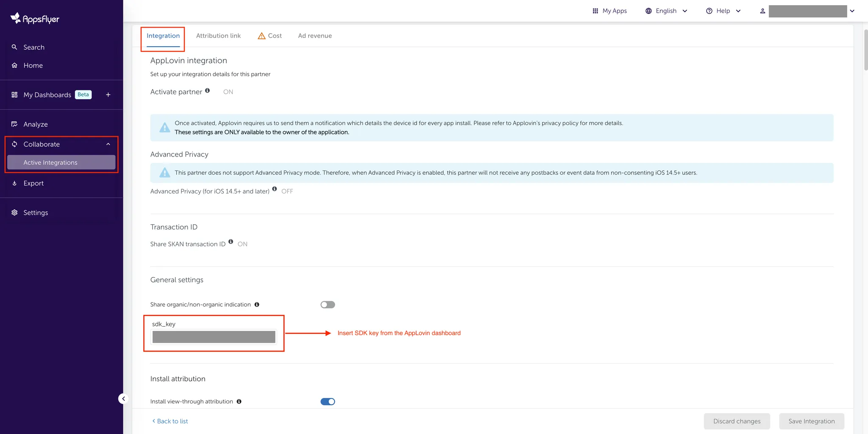Open the user account dropdown arrow
The height and width of the screenshot is (434, 868).
coord(852,11)
